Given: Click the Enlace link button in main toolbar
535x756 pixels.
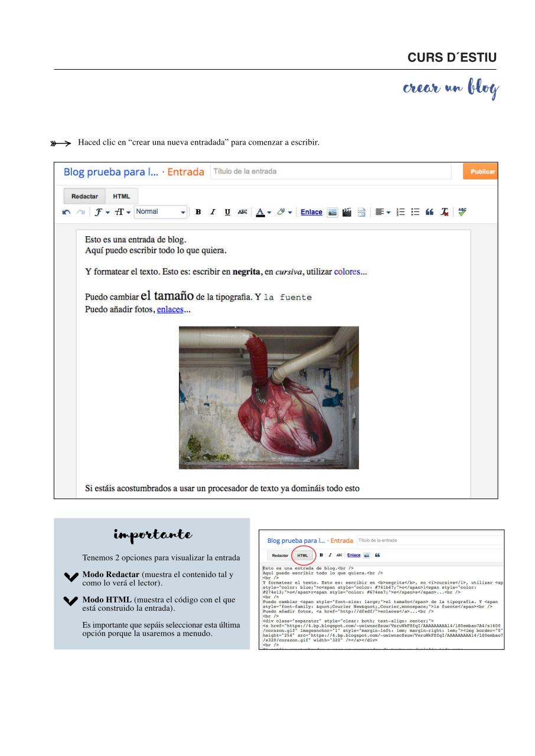Looking at the screenshot, I should pos(311,212).
